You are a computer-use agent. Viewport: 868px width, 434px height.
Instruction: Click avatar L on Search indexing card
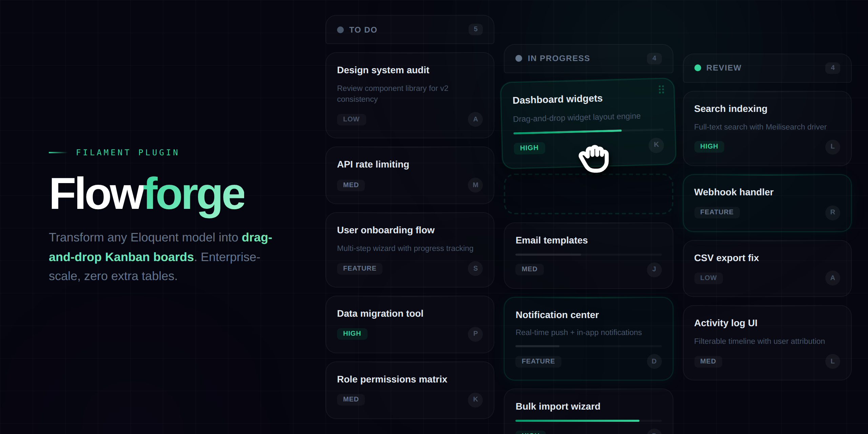832,146
